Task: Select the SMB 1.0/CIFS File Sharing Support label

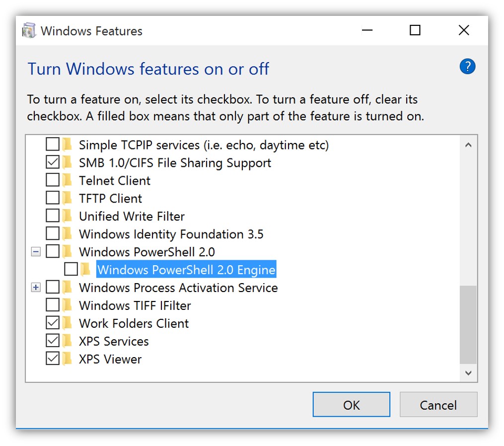Action: tap(175, 163)
